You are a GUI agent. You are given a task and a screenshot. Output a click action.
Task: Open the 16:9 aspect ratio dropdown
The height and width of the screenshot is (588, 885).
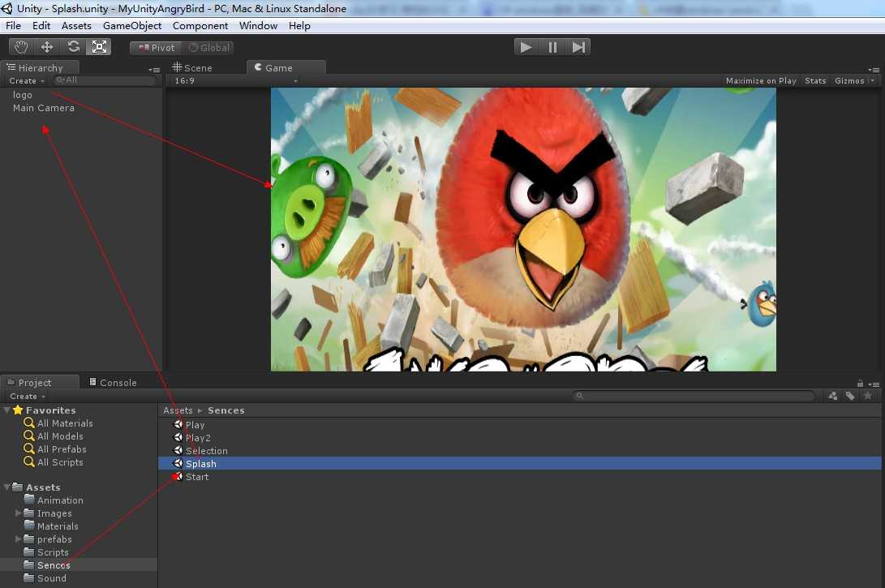click(x=234, y=80)
